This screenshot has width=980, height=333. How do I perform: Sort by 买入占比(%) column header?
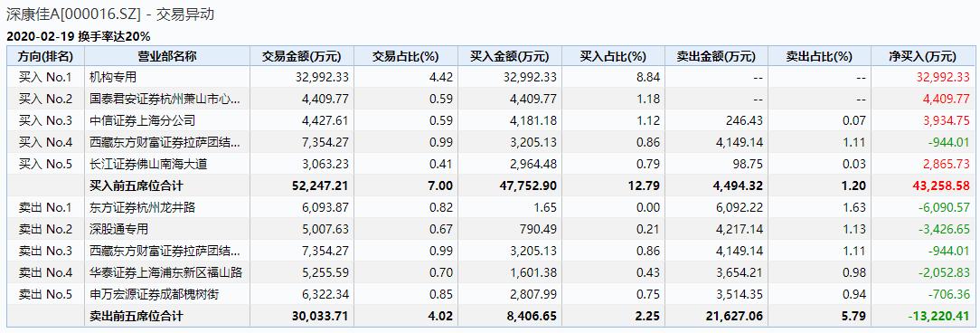[613, 56]
